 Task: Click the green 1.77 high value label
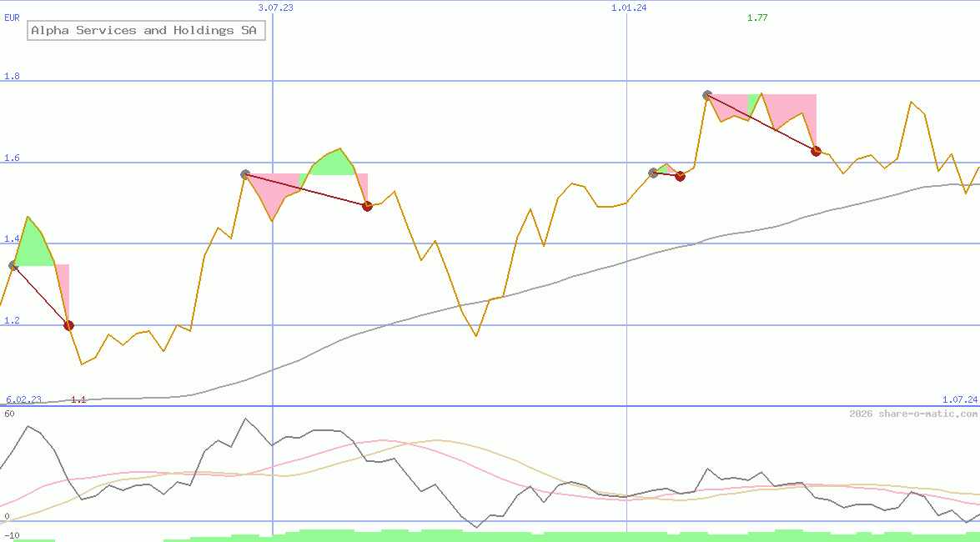click(x=757, y=18)
